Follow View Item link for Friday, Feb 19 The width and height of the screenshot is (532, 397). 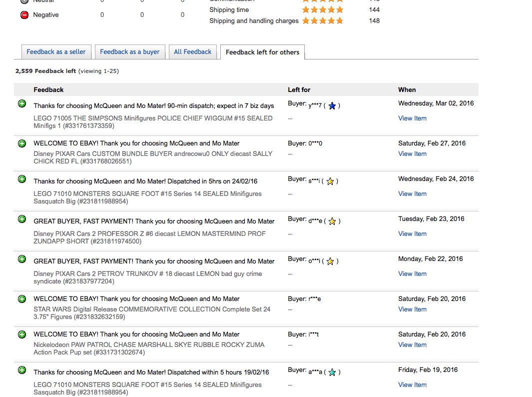412,385
